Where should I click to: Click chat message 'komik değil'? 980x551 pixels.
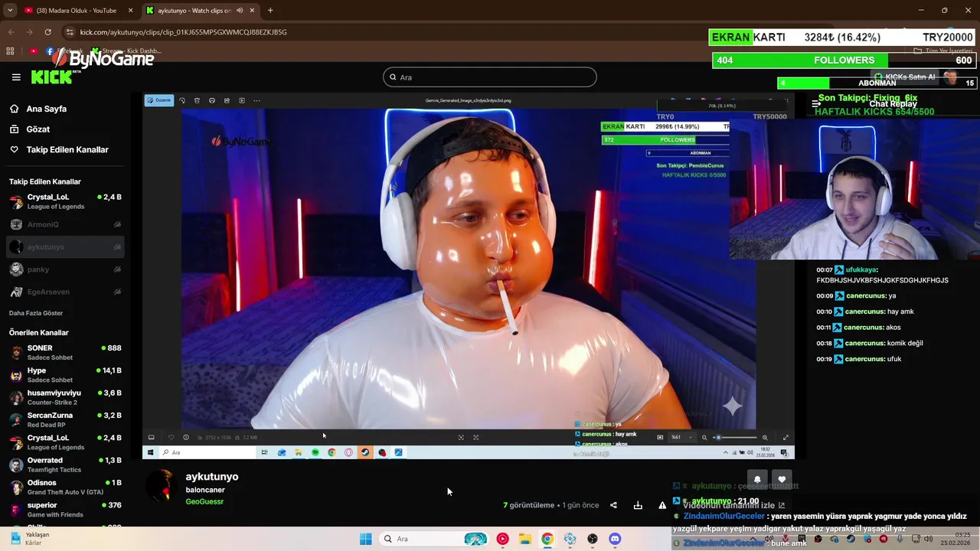pos(906,343)
